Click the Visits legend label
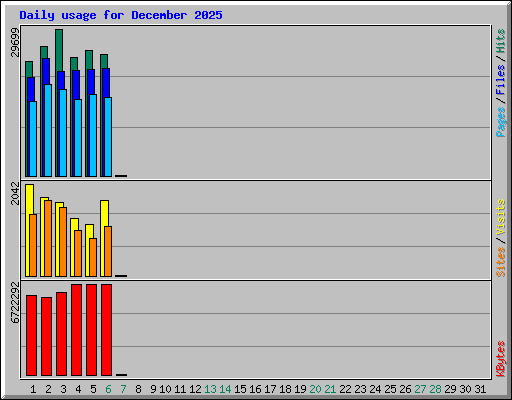The image size is (512, 400). pos(500,217)
